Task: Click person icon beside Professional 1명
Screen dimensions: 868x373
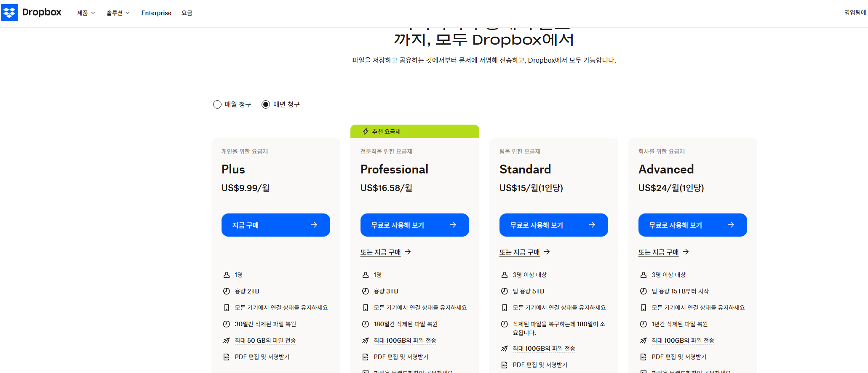Action: tap(365, 275)
